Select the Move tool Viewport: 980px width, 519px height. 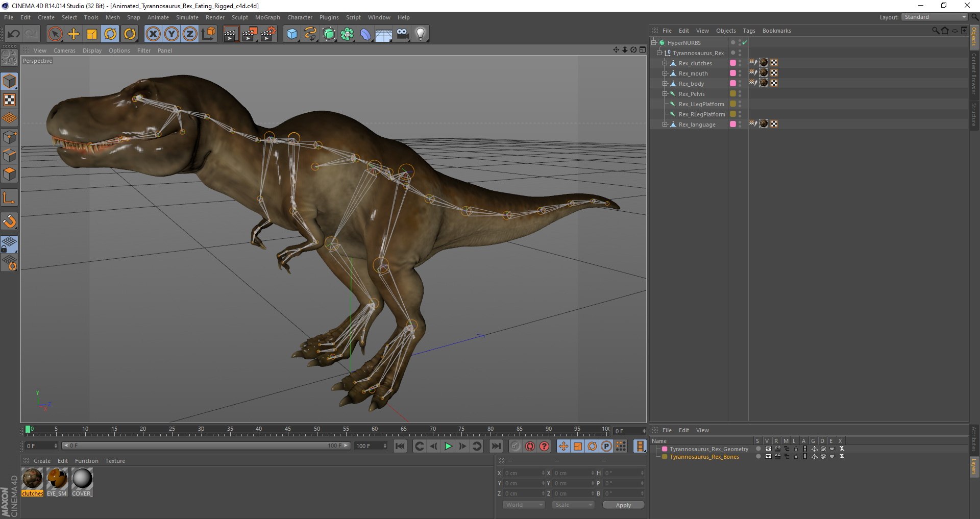click(73, 34)
